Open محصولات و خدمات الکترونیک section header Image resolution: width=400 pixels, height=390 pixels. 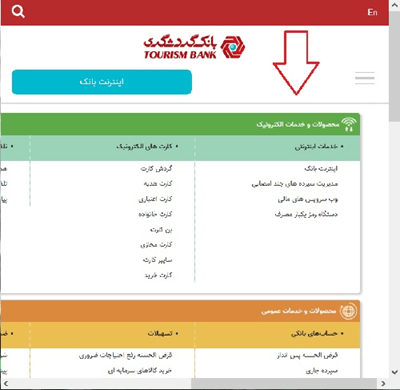coord(298,124)
